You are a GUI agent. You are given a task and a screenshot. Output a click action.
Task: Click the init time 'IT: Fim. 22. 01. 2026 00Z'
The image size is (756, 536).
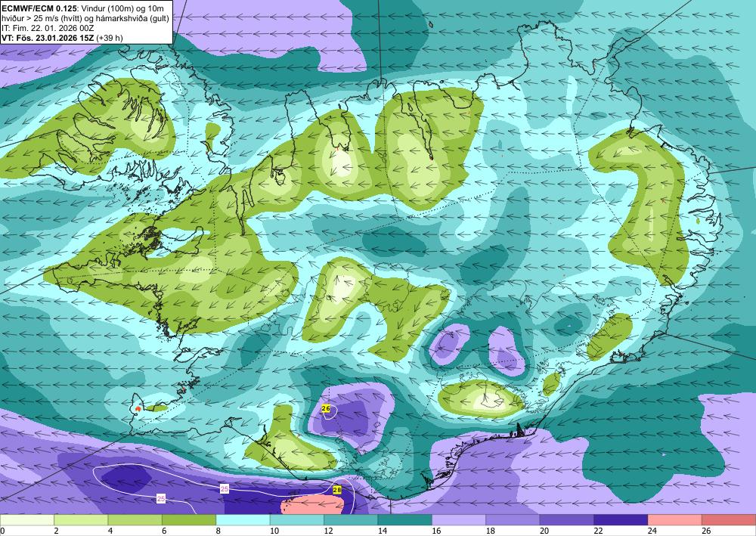pyautogui.click(x=48, y=29)
